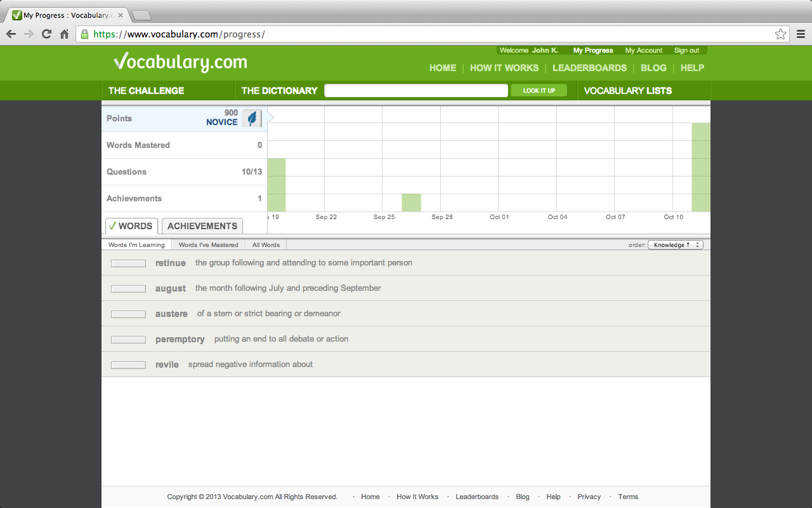
Task: Click the green padlock security icon
Action: (84, 34)
